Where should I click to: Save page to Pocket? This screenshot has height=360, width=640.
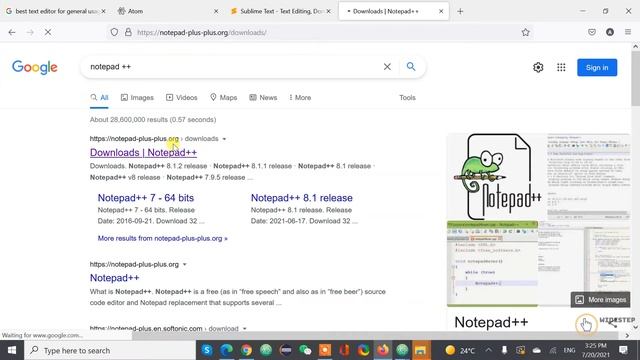[592, 32]
